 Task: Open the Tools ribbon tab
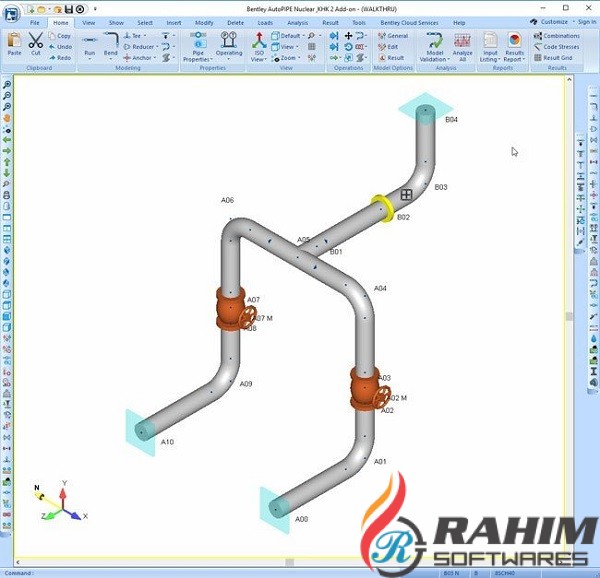click(x=359, y=23)
